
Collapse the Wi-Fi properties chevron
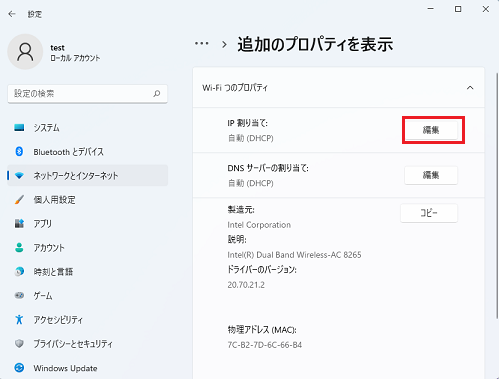click(470, 88)
